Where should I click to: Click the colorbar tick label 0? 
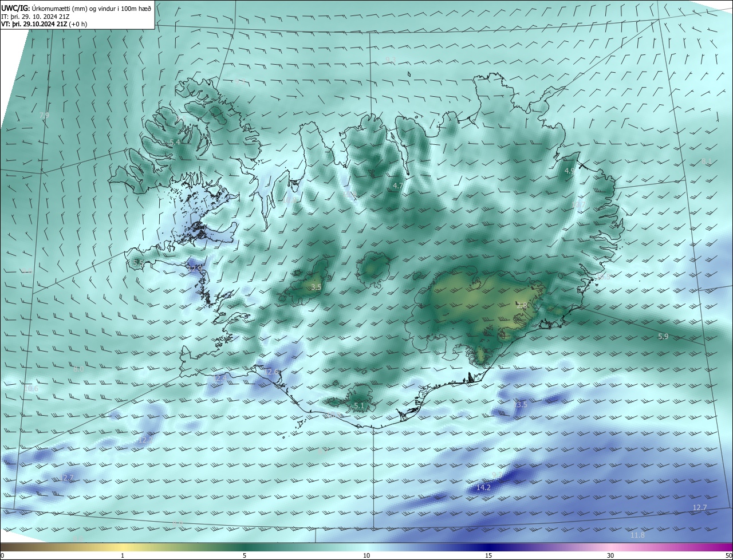pyautogui.click(x=2, y=555)
